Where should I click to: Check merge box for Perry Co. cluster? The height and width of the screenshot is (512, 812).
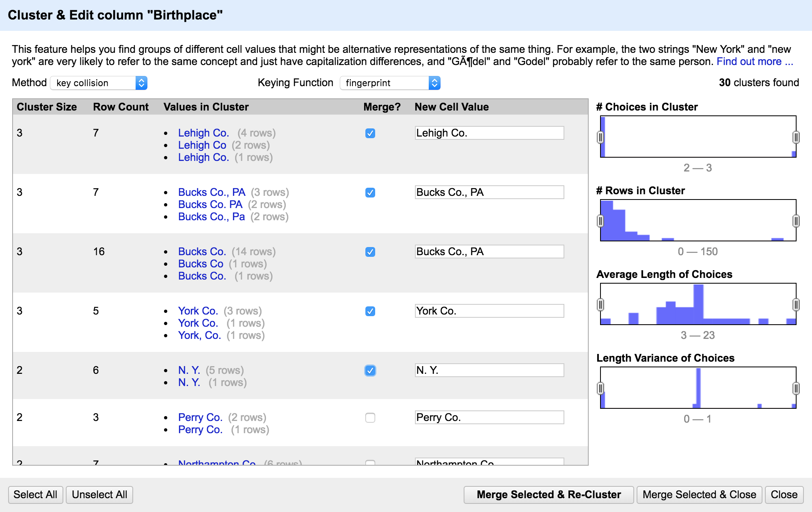[x=370, y=418]
